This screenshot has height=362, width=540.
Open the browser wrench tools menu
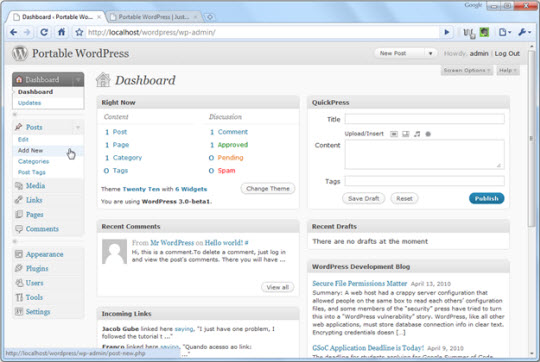[524, 32]
